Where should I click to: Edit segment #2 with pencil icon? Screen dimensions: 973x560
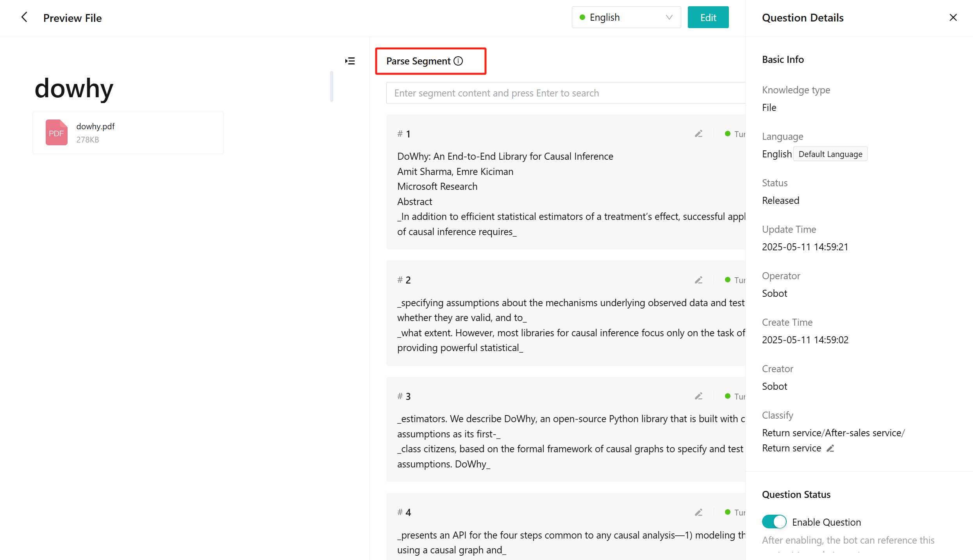(699, 280)
